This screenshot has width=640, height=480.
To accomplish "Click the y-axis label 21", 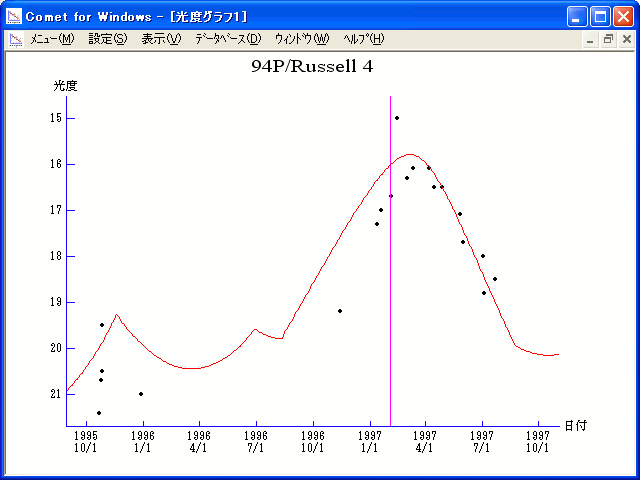I will coord(56,394).
